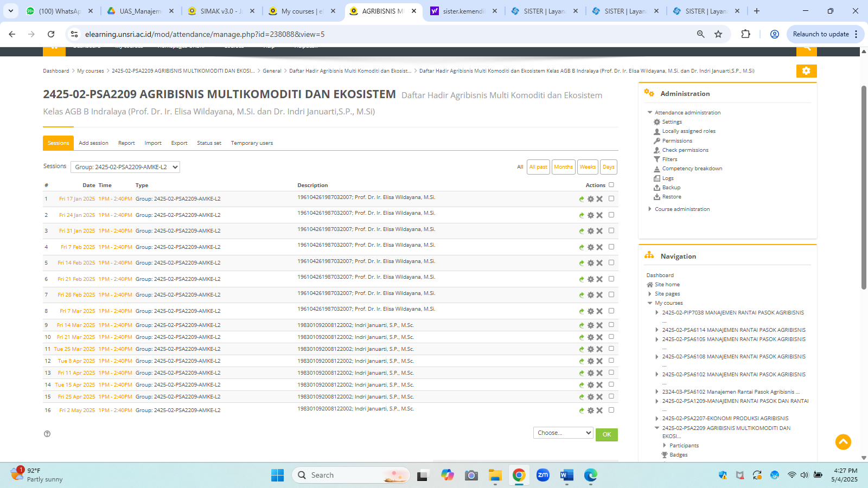
Task: Collapse the Attendance administration tree
Action: coord(650,112)
